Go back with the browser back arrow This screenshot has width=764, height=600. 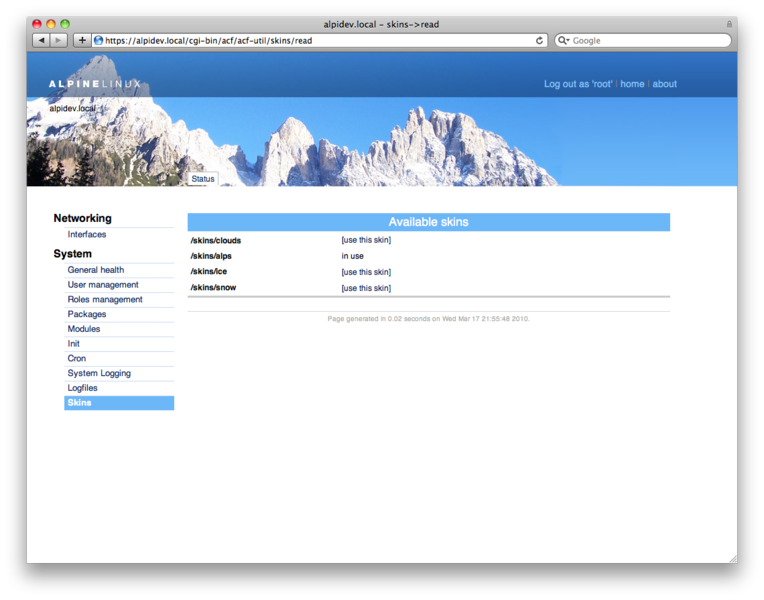pyautogui.click(x=41, y=40)
